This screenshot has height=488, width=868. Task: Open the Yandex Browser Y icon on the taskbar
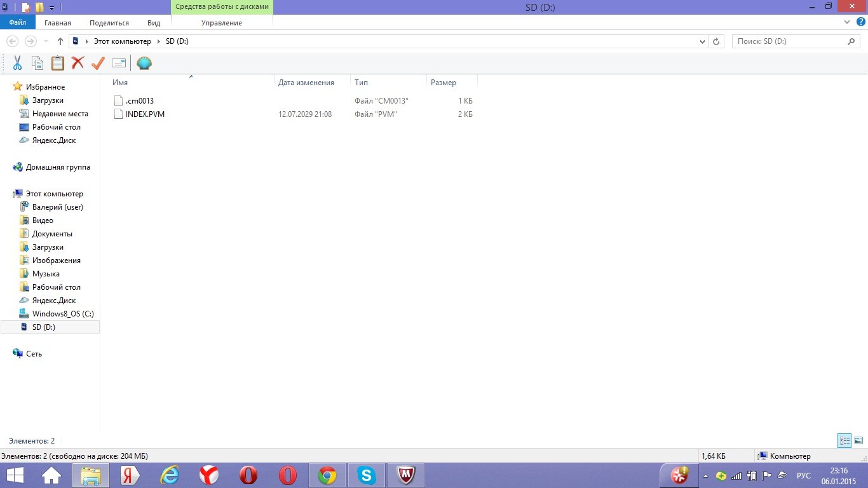click(x=209, y=475)
